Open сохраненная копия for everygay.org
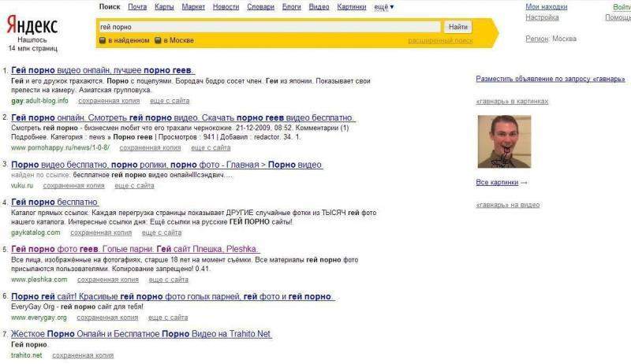Screen dimensions: 631x364 point(107,318)
